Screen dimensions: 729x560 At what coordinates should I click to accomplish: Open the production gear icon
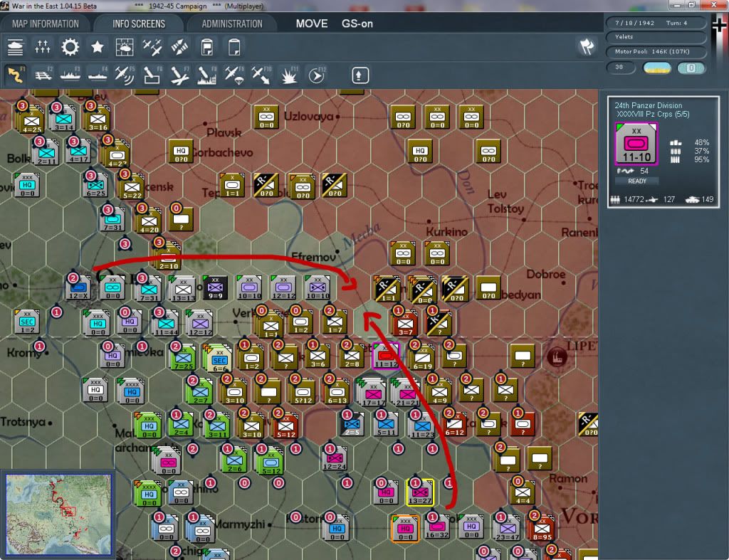click(70, 48)
